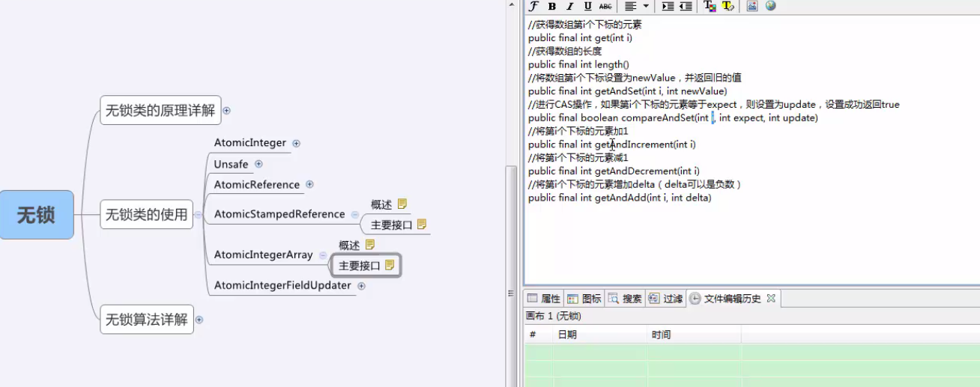Image resolution: width=980 pixels, height=387 pixels.
Task: Toggle strikethrough ABC formatting
Action: pyautogui.click(x=605, y=6)
